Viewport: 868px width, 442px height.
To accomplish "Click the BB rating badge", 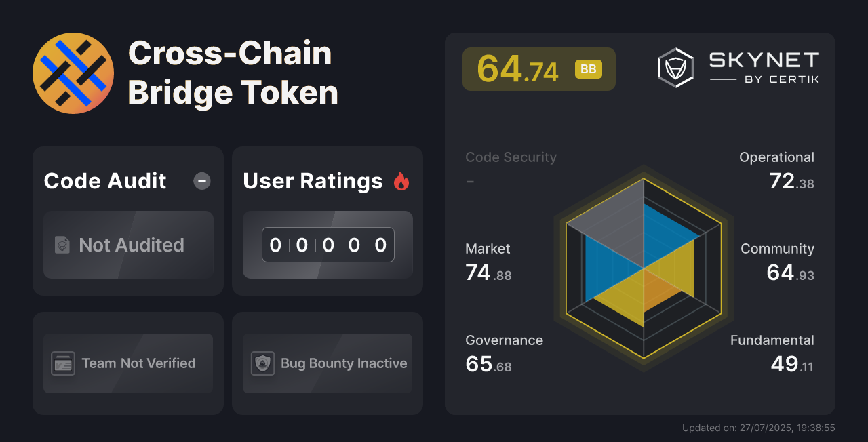I will click(x=589, y=69).
